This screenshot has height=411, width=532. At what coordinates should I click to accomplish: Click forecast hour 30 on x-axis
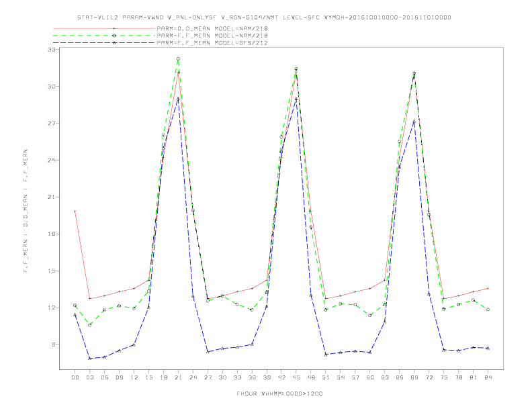coord(222,377)
